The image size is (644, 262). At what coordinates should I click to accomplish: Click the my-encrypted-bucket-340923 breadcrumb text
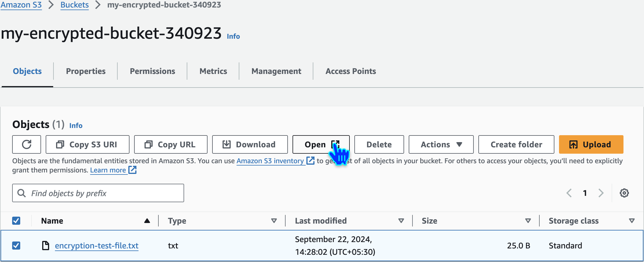point(164,5)
